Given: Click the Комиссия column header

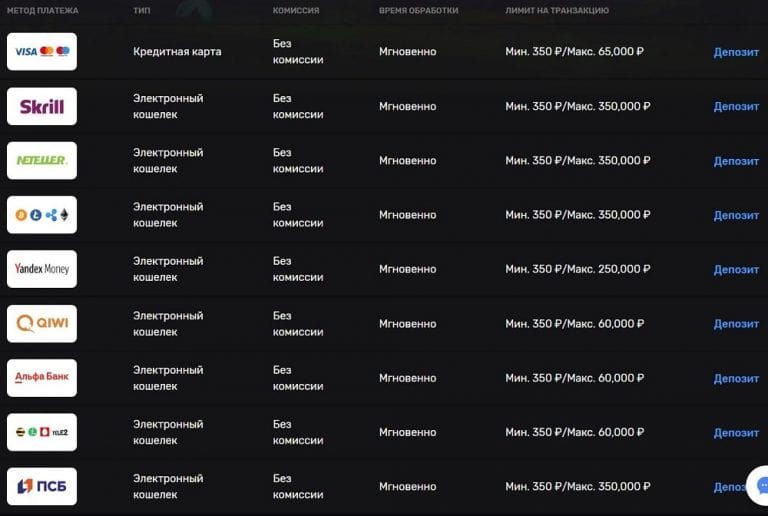Looking at the screenshot, I should coord(295,11).
